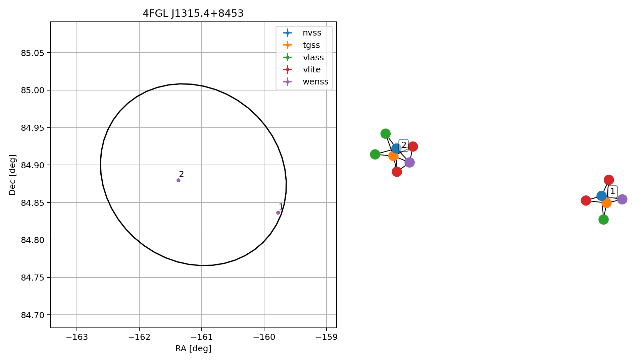Viewport: 644px width, 362px height.
Task: Click the vlite red marker in legend
Action: coord(288,70)
